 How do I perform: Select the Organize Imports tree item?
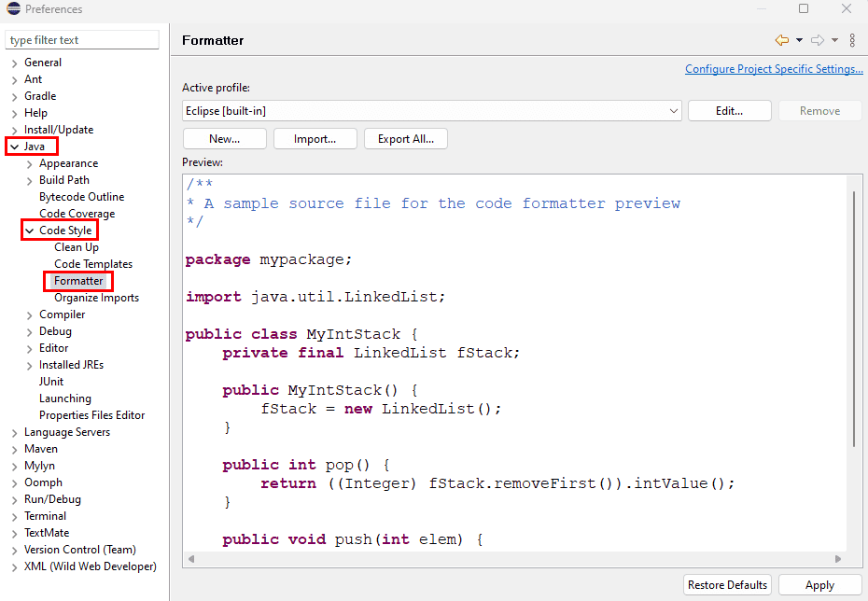pyautogui.click(x=96, y=297)
